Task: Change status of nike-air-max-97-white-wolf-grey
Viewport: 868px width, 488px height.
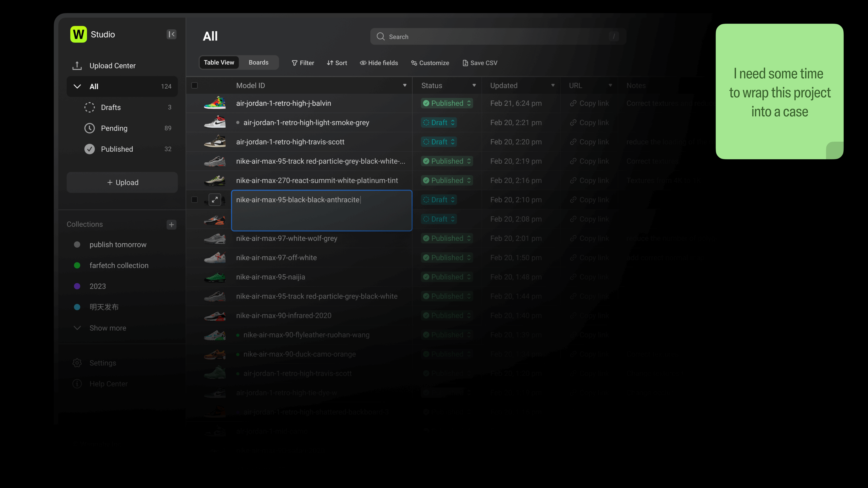Action: point(447,238)
